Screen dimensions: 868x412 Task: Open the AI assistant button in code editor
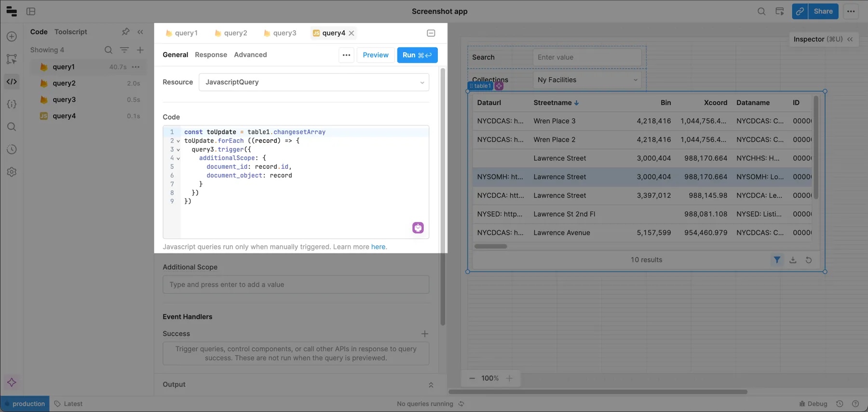coord(418,228)
